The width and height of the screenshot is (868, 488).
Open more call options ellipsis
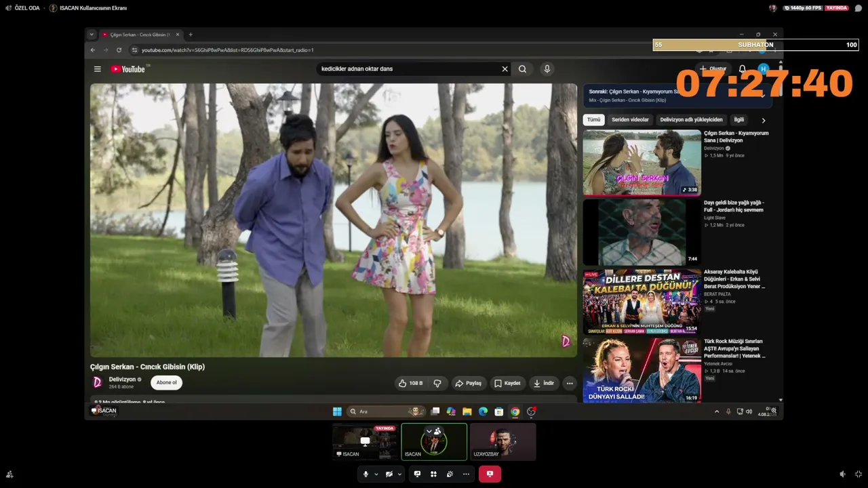click(x=466, y=474)
